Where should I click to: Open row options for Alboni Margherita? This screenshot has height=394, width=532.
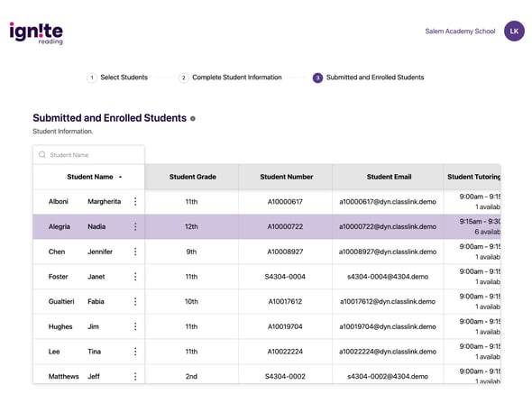(135, 202)
